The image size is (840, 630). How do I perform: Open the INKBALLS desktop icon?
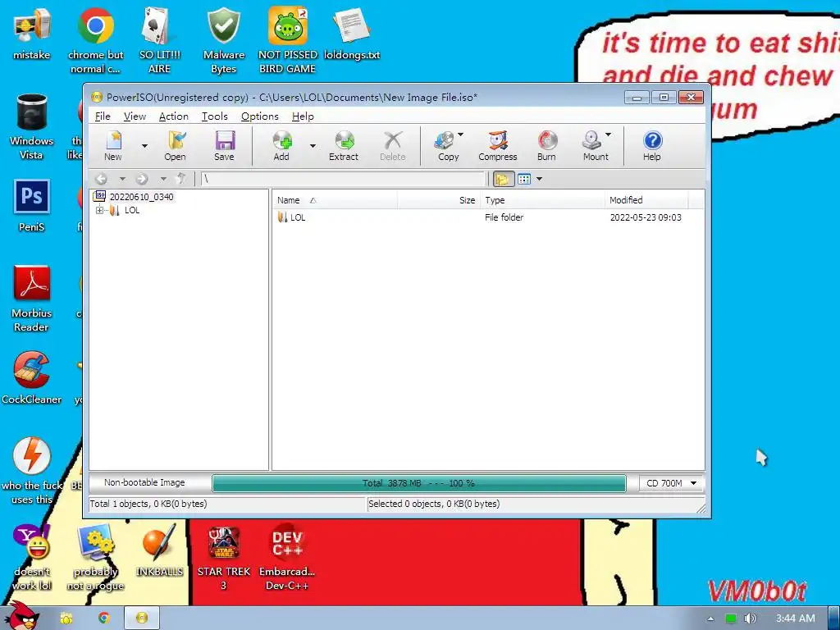click(x=160, y=550)
